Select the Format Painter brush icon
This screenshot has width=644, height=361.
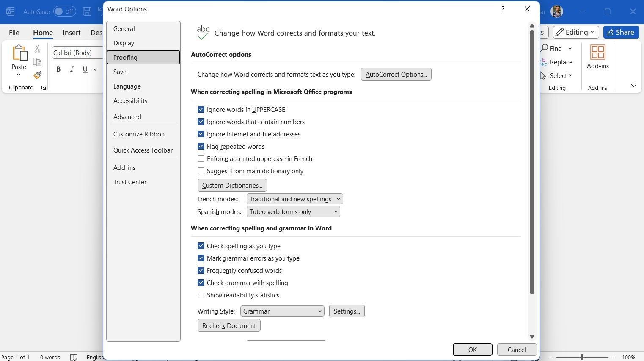(x=37, y=75)
